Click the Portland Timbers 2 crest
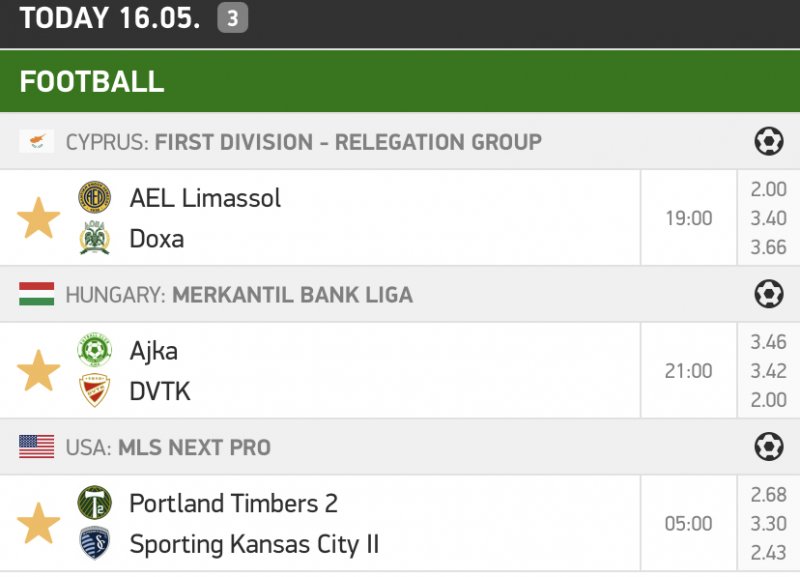This screenshot has width=800, height=577. click(x=95, y=503)
